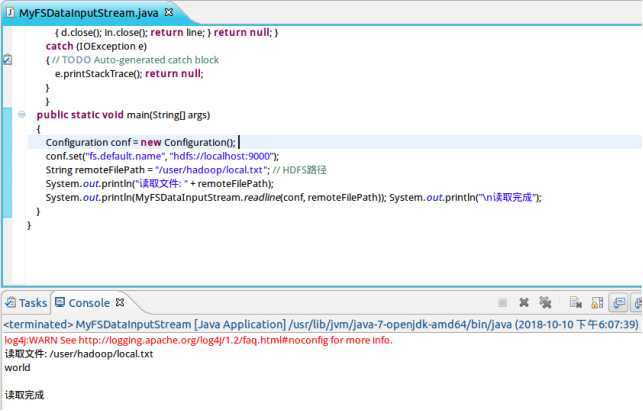The width and height of the screenshot is (643, 411).
Task: Close the MyFSDataInputStream.java editor tab
Action: [x=169, y=12]
